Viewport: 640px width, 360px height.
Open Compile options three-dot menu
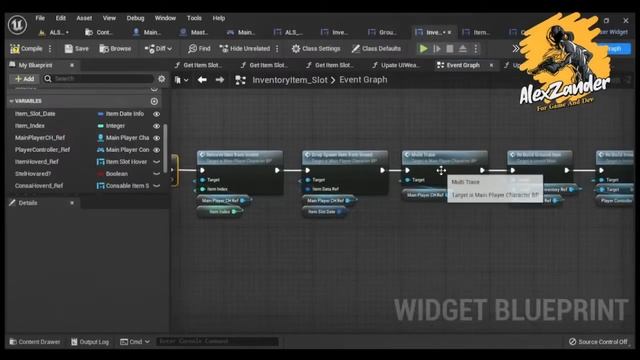[50, 49]
